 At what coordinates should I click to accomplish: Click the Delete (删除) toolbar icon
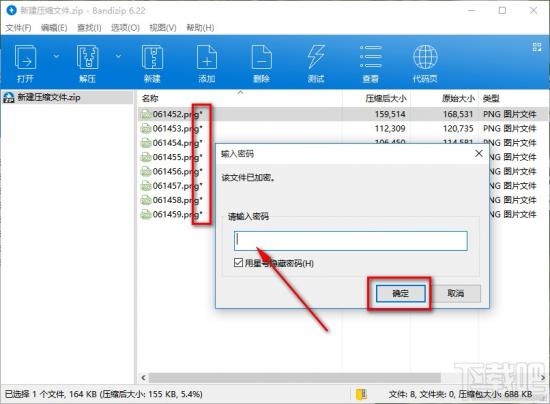[261, 57]
